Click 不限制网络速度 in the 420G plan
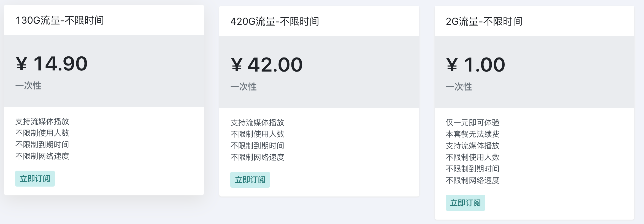Image resolution: width=644 pixels, height=224 pixels. (x=258, y=158)
